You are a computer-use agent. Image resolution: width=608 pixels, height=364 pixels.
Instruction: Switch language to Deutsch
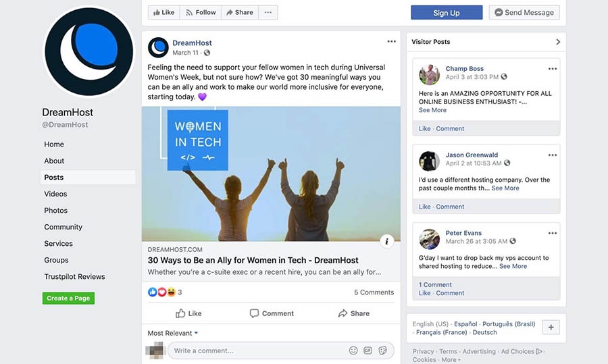[484, 332]
